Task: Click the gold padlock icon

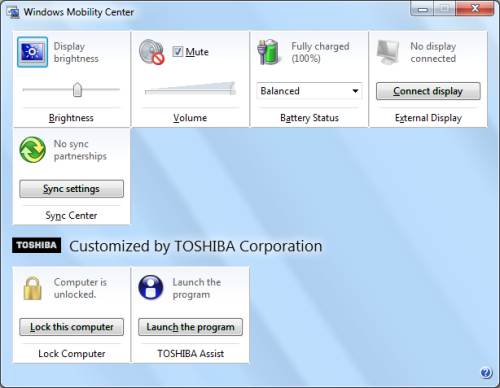Action: tap(33, 288)
